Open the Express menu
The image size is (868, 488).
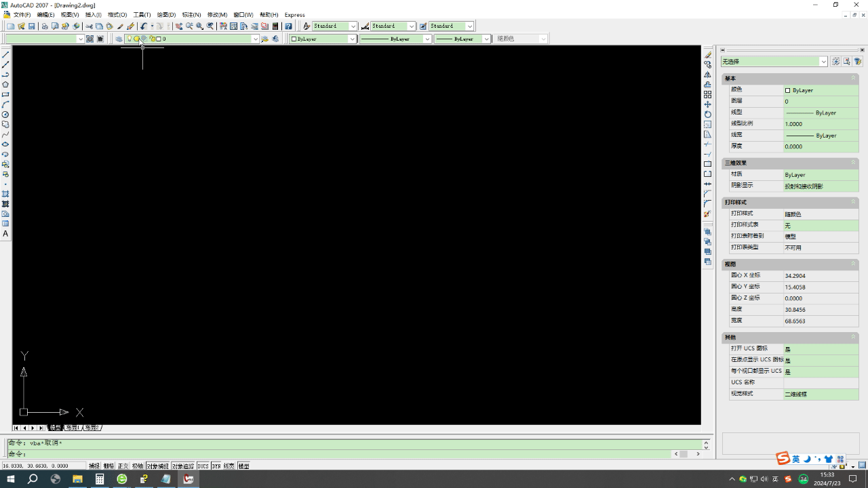click(x=294, y=15)
